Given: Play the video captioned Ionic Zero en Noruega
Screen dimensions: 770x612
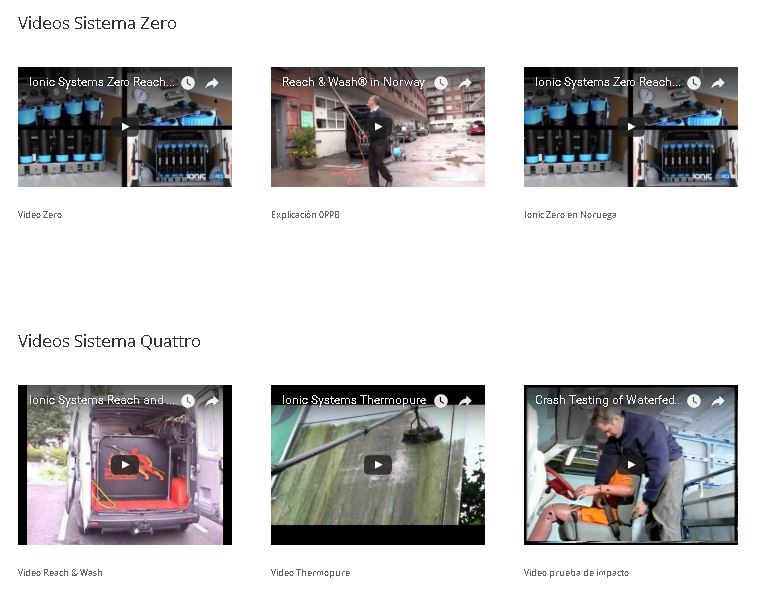Looking at the screenshot, I should 631,127.
